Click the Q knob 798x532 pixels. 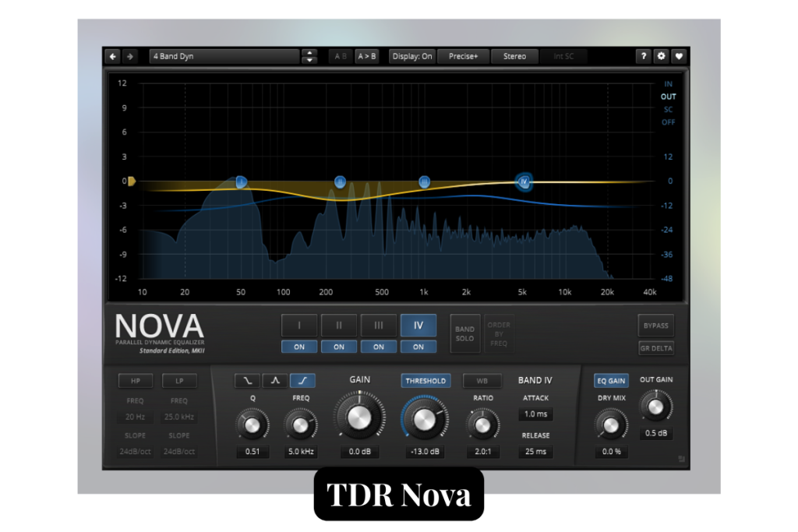252,425
